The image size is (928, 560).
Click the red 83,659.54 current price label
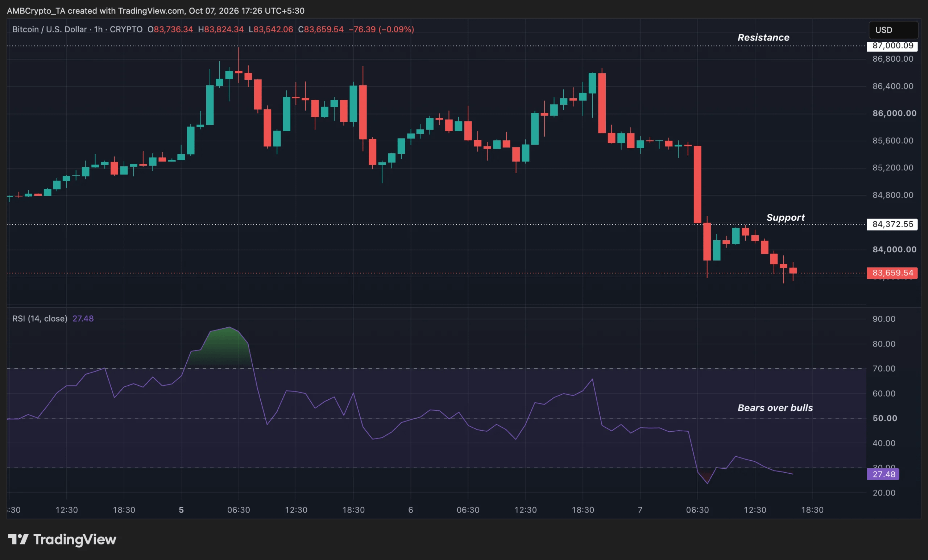(x=892, y=273)
